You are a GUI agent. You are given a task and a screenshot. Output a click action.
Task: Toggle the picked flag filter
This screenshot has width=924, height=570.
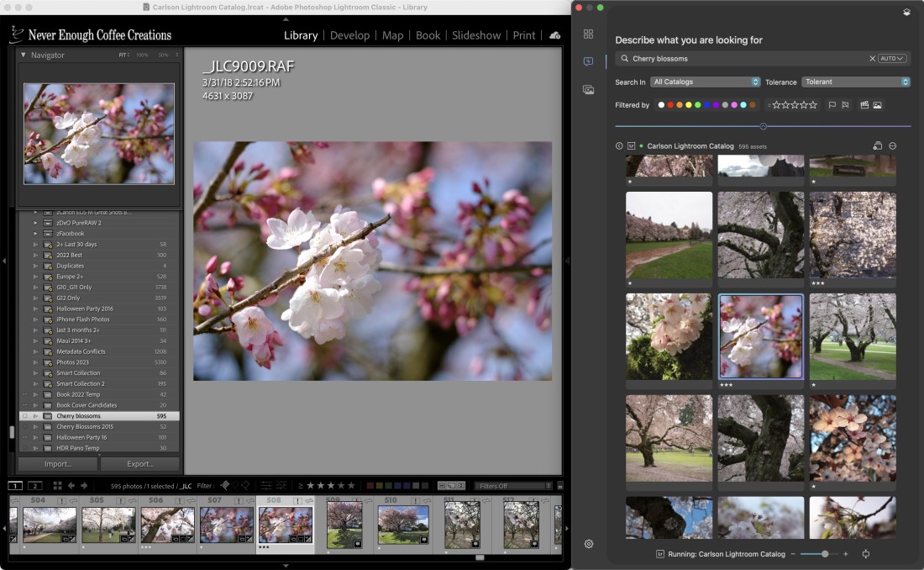click(832, 105)
